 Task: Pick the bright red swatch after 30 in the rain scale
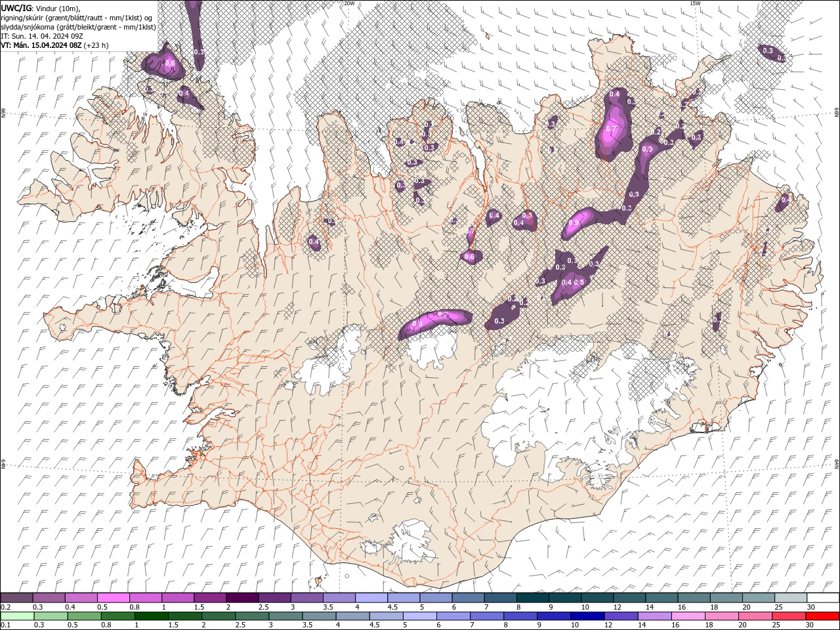click(x=823, y=616)
